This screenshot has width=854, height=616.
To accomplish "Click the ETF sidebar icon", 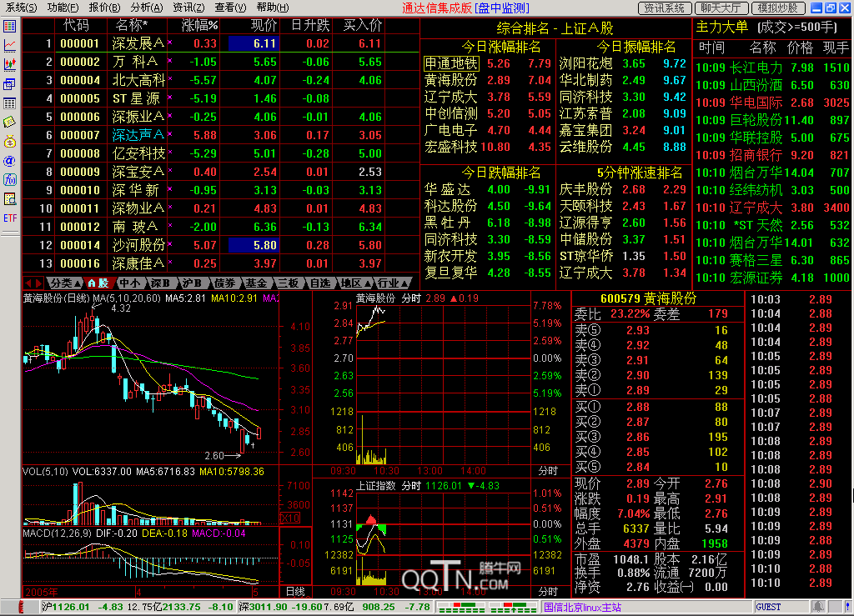I will pos(10,218).
